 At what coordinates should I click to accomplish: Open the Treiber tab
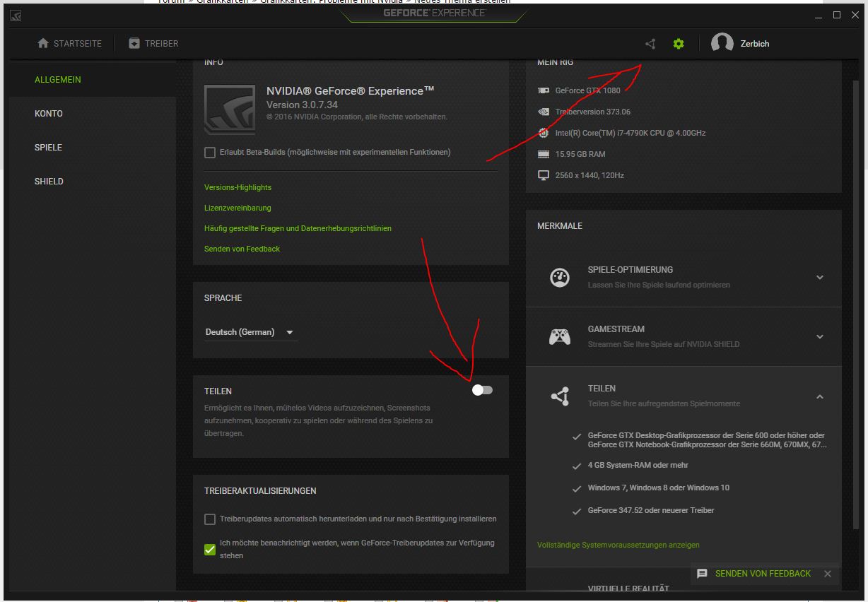pyautogui.click(x=153, y=44)
